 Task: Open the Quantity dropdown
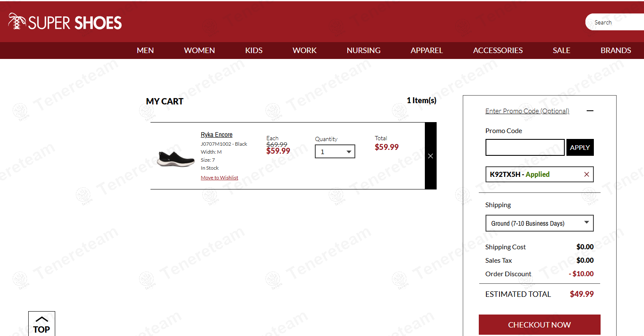335,152
